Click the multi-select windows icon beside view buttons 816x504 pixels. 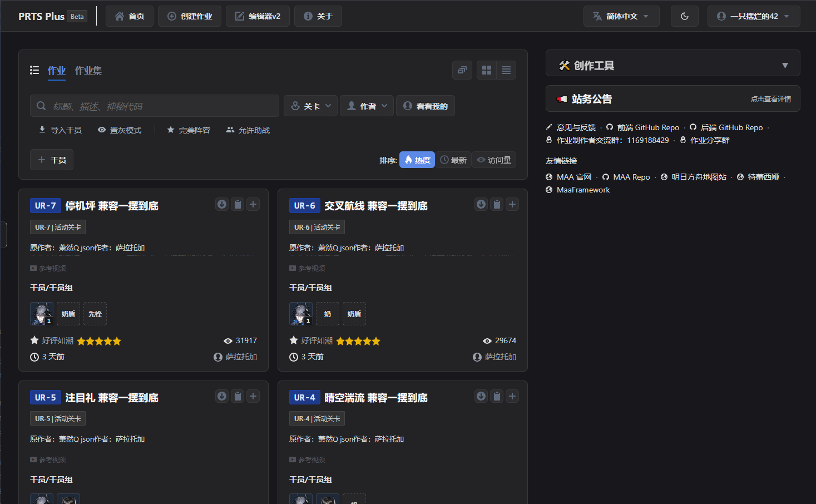coord(462,70)
